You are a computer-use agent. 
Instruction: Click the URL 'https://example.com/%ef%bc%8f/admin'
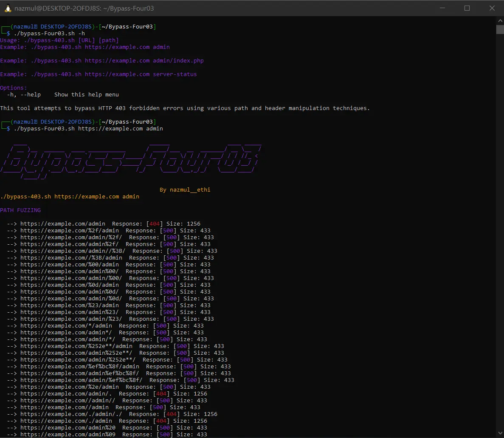coord(80,367)
